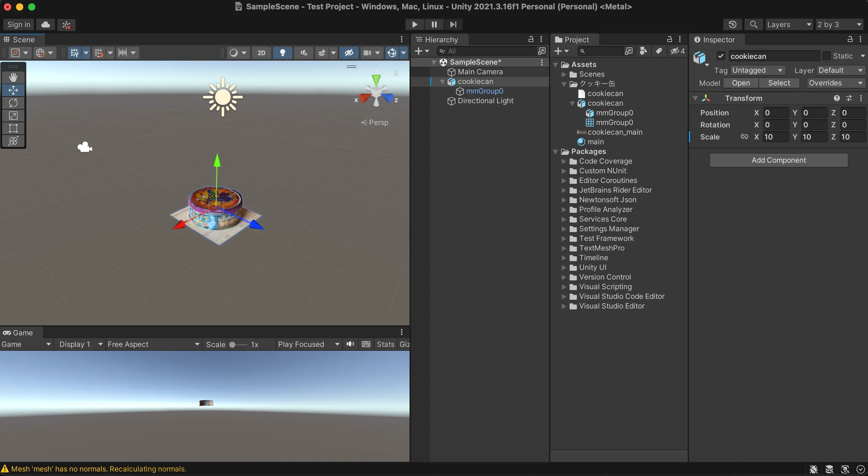868x476 pixels.
Task: Adjust the Game view Scale slider
Action: (x=233, y=345)
